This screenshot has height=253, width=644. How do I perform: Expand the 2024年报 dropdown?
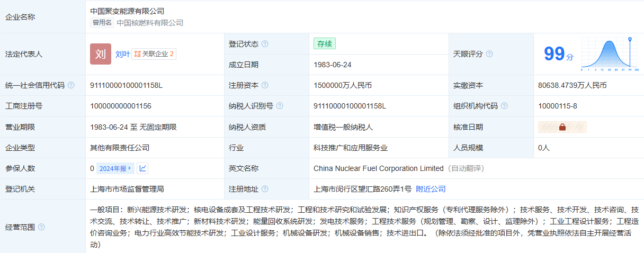click(x=115, y=168)
